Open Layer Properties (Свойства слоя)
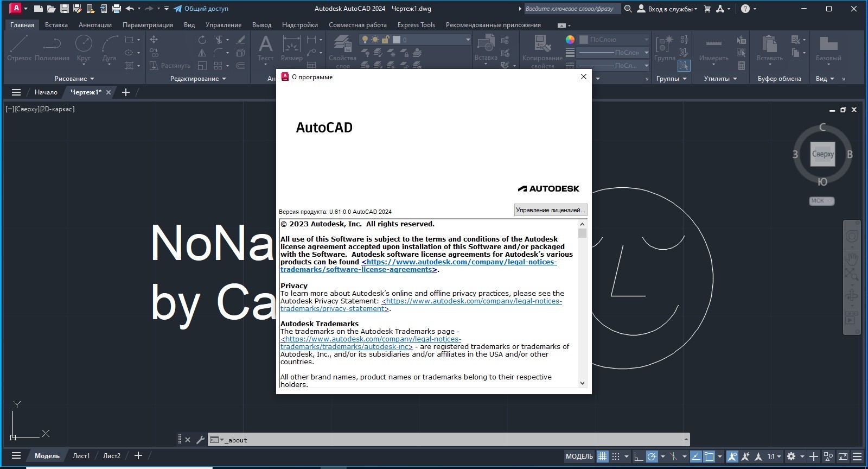The image size is (868, 469). tap(342, 51)
